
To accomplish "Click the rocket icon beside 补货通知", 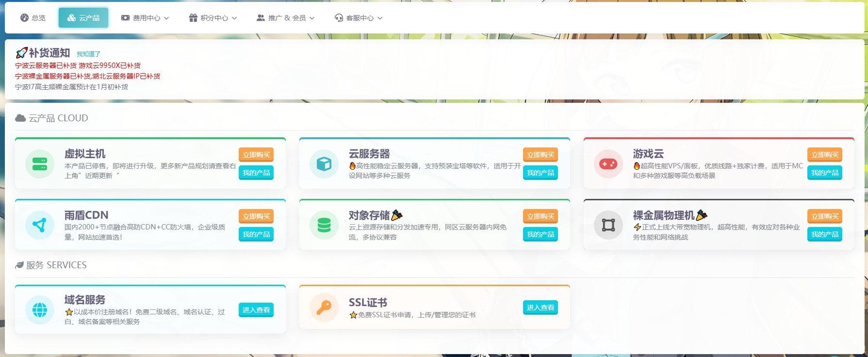I will pyautogui.click(x=21, y=53).
